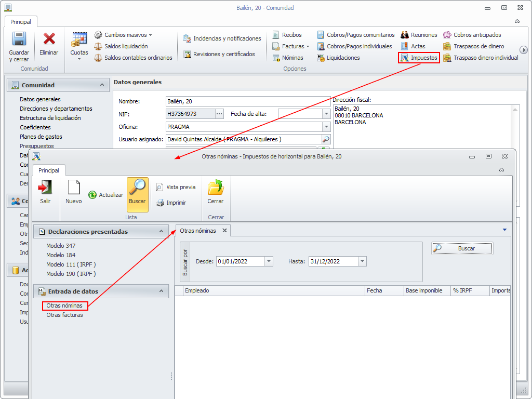Viewport: 532px width, 399px height.
Task: Collapse ribbon of Comunidad window
Action: [517, 21]
